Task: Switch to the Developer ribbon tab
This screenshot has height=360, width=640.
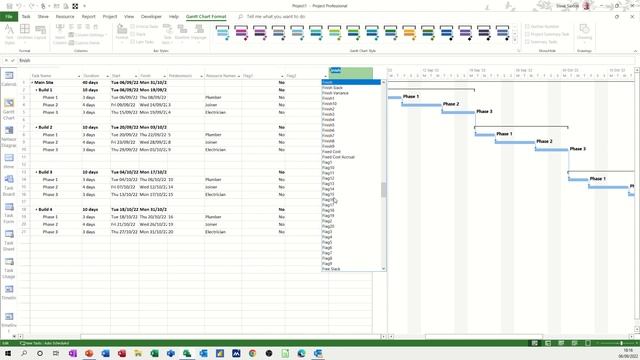Action: tap(151, 17)
